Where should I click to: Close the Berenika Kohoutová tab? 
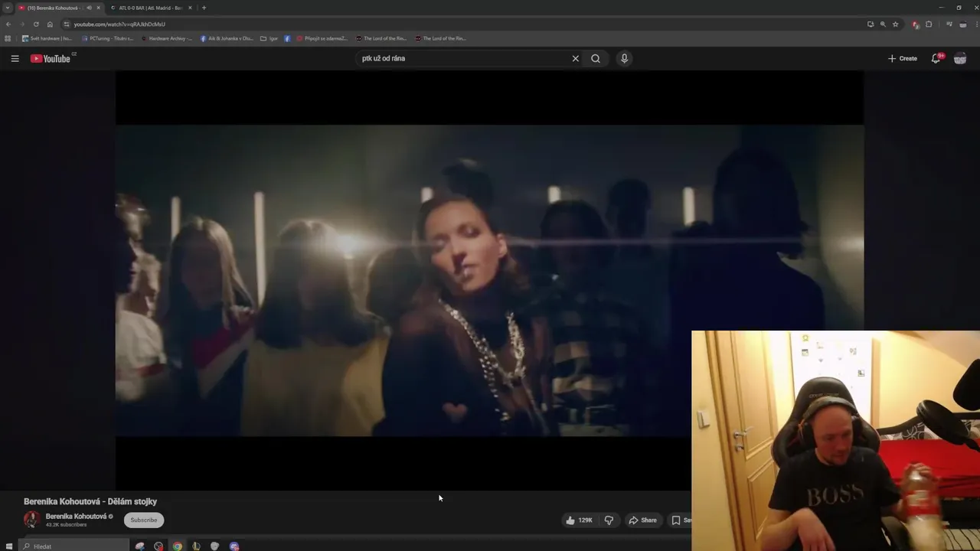(x=98, y=8)
